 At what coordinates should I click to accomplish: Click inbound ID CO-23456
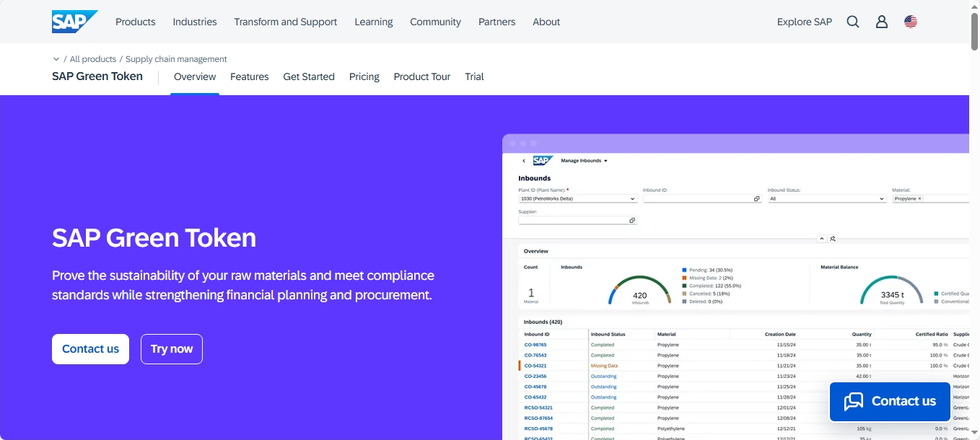tap(535, 376)
